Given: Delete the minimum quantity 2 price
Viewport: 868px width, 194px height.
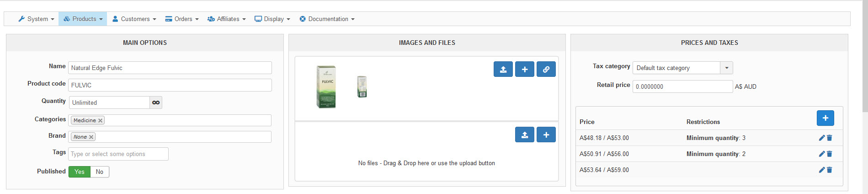Looking at the screenshot, I should click(x=830, y=154).
